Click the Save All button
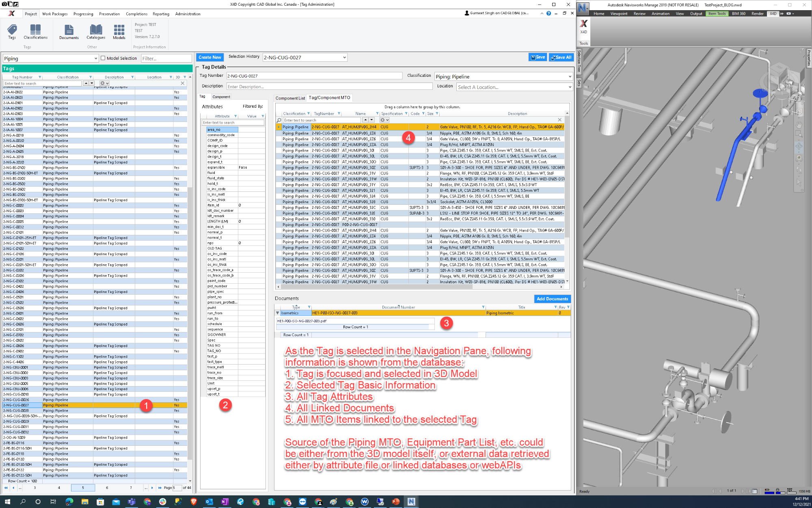Image resolution: width=812 pixels, height=508 pixels. [561, 57]
